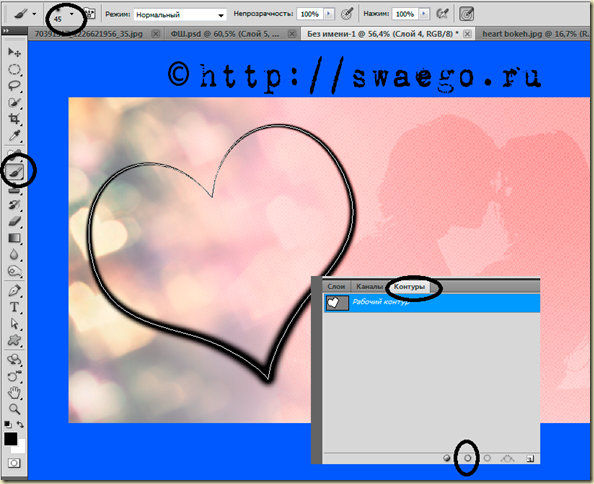
Task: Expand the Непрозрачность opacity slider arrow
Action: point(328,14)
